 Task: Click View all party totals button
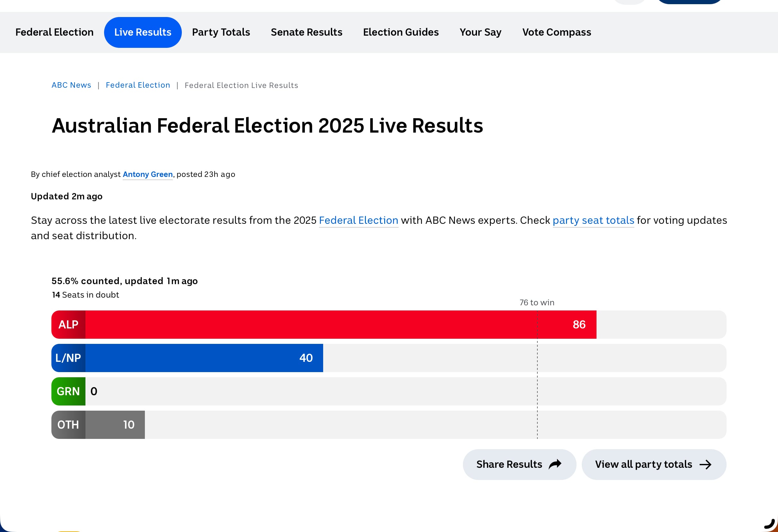pyautogui.click(x=654, y=464)
